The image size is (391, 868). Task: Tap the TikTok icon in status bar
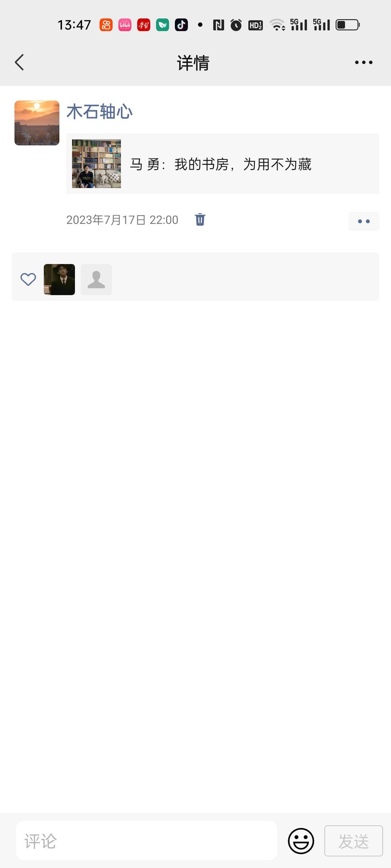pos(181,25)
